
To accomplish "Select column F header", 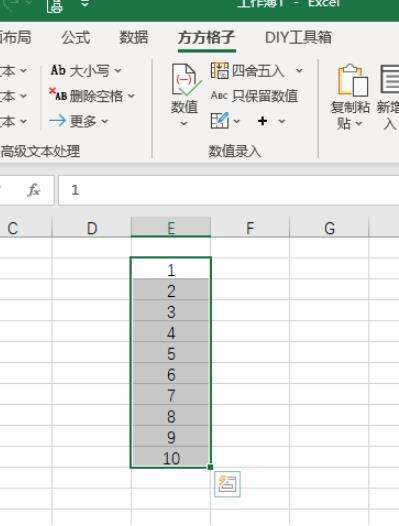I will pyautogui.click(x=250, y=228).
